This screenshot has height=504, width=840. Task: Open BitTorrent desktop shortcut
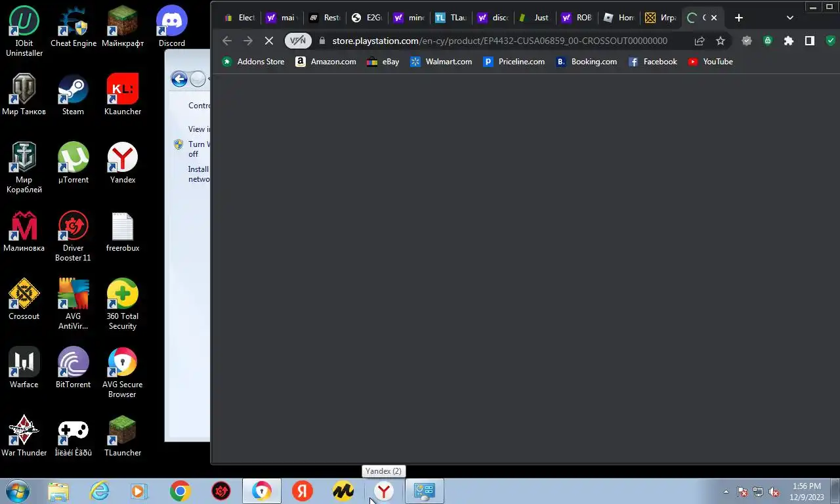point(73,368)
